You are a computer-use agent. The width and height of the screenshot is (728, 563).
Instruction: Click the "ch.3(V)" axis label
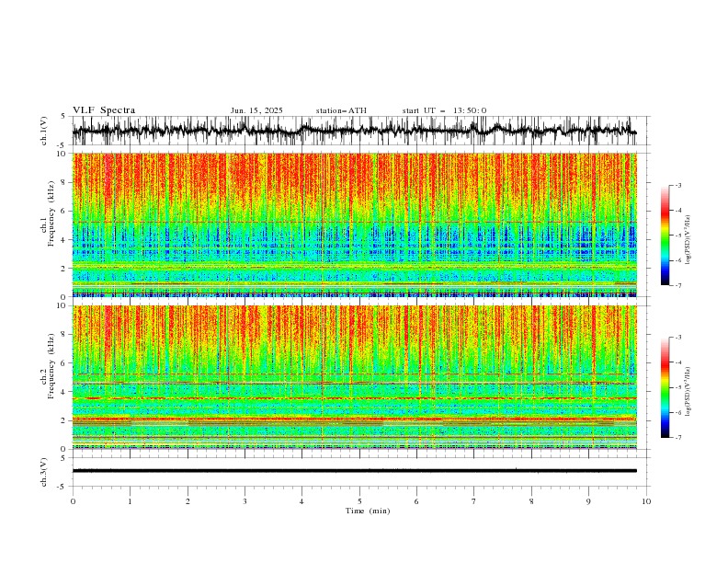(44, 472)
